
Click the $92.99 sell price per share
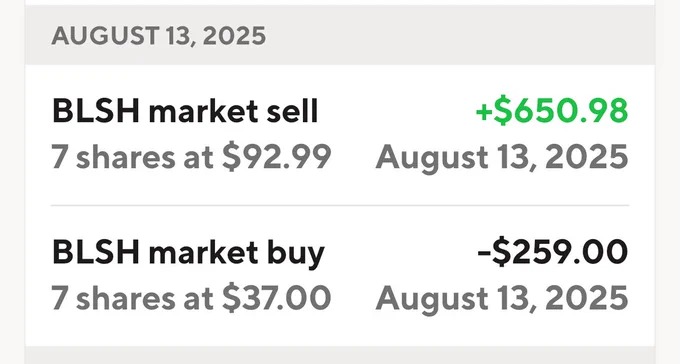(277, 157)
